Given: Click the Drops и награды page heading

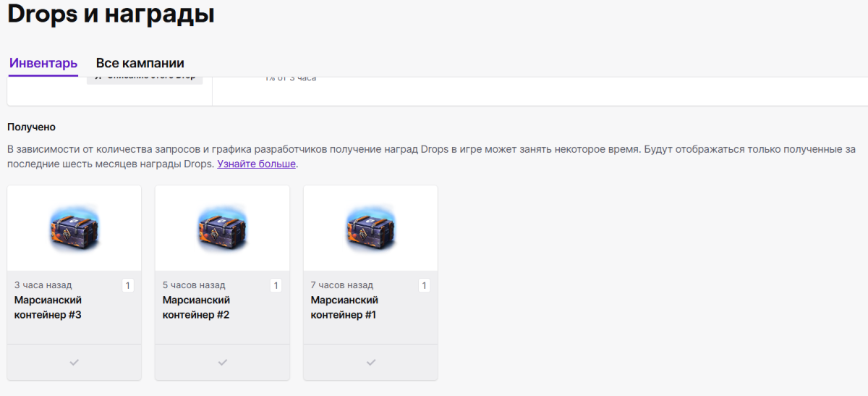Looking at the screenshot, I should (x=111, y=14).
